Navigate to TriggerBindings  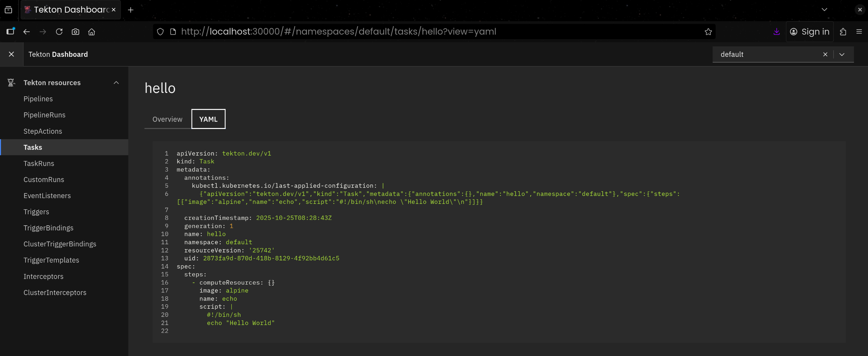tap(49, 228)
